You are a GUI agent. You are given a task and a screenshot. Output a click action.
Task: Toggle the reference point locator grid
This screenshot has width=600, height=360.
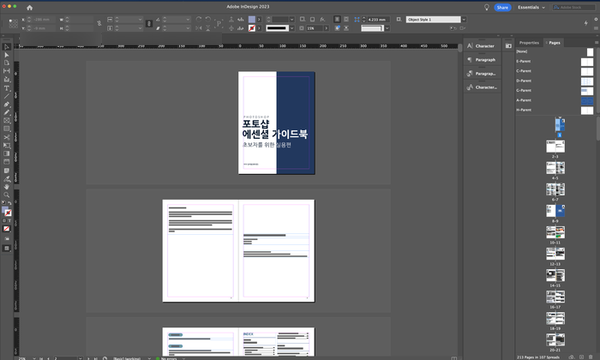click(x=13, y=24)
